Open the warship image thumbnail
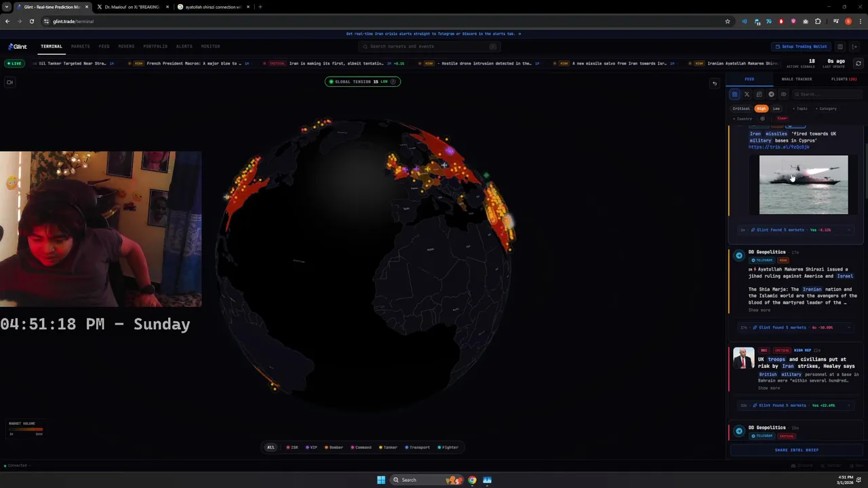Screen dimensions: 868x488 coord(804,185)
